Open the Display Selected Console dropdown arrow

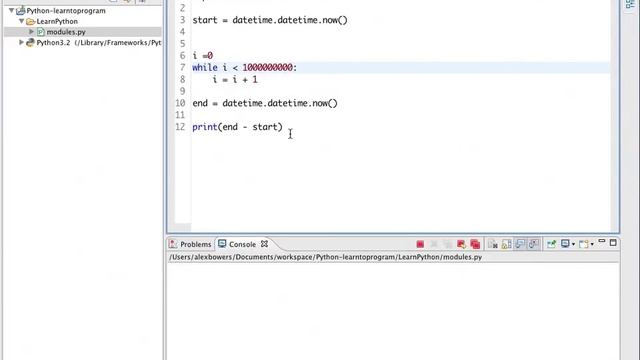tap(573, 244)
